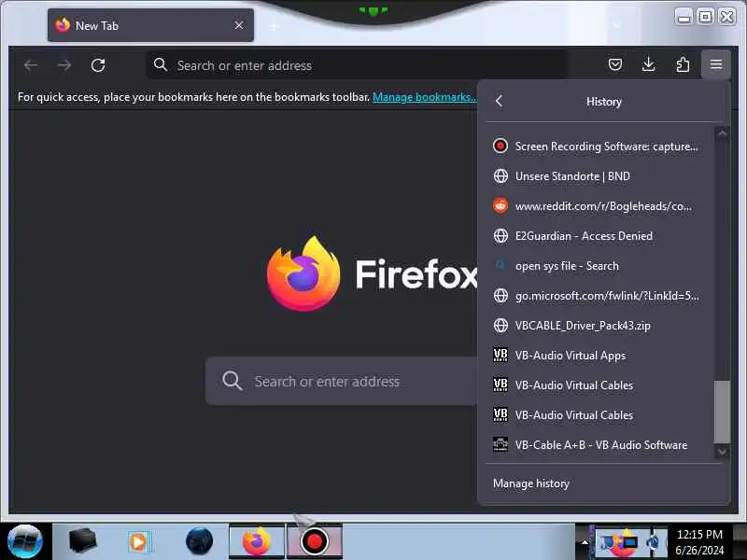Viewport: 747px width, 560px height.
Task: Open VB-Audio Virtual Apps history entry
Action: tap(599, 356)
